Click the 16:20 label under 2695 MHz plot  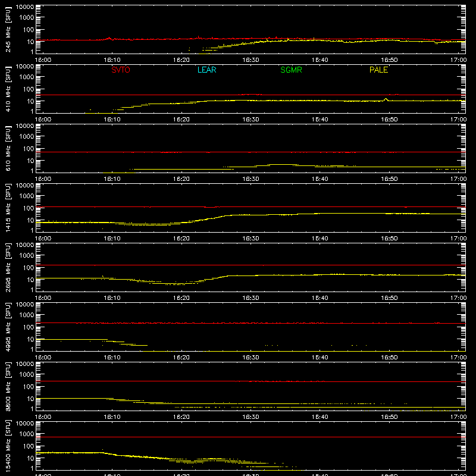(181, 298)
